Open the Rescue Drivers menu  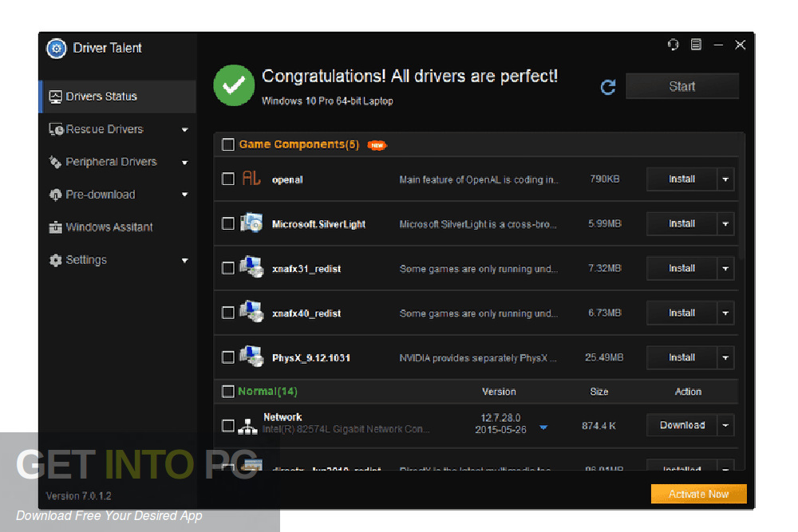coord(117,129)
